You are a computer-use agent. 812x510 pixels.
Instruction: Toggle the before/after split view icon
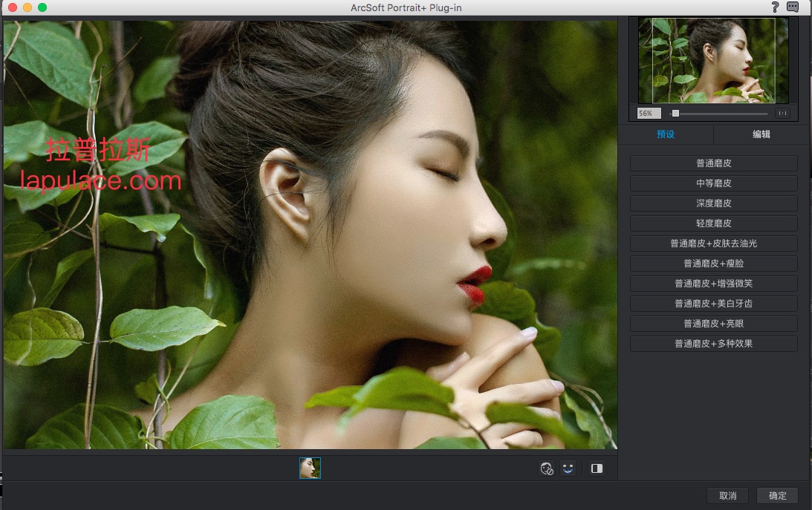597,468
